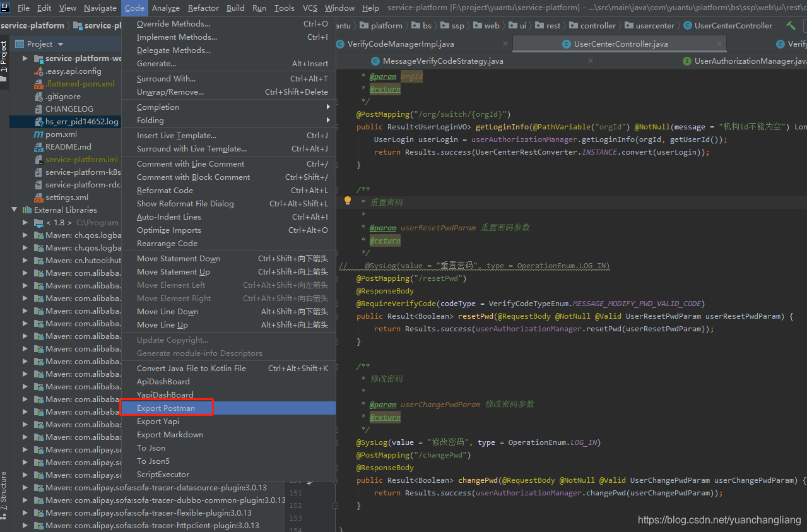Click service-platform root breadcrumb

point(32,26)
